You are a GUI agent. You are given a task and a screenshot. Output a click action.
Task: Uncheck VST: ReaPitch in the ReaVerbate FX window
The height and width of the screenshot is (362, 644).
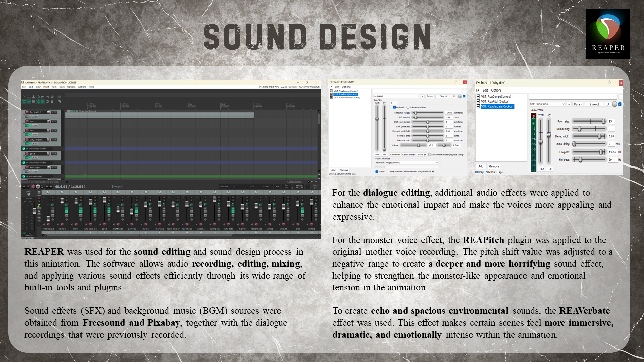coord(478,101)
